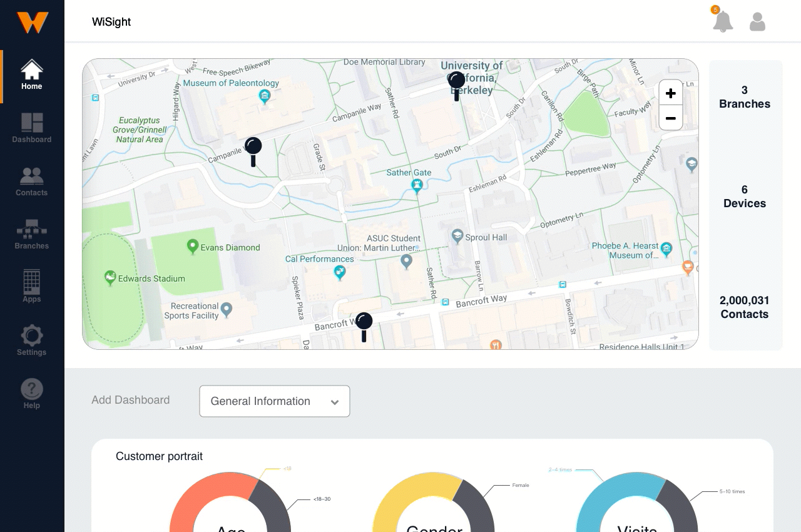Click the Add Dashboard label
Viewport: 801px width, 532px height.
[131, 400]
